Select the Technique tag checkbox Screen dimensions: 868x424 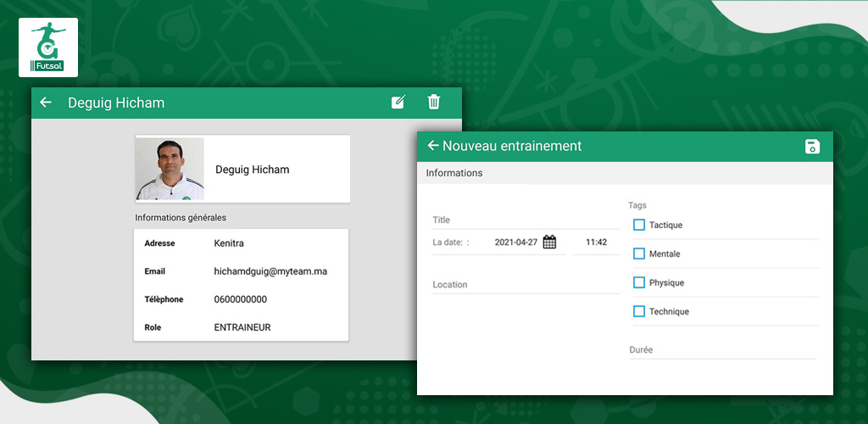(639, 311)
